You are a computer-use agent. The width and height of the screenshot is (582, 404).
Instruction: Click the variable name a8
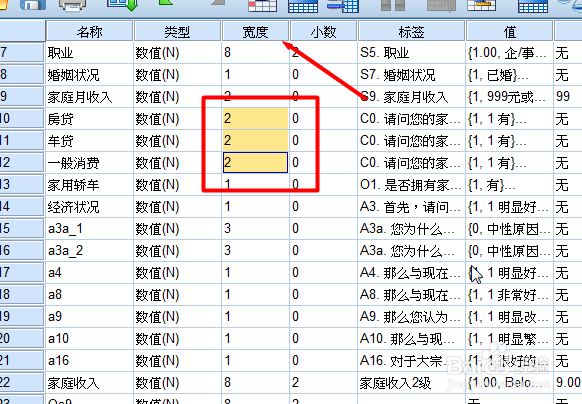tap(55, 294)
